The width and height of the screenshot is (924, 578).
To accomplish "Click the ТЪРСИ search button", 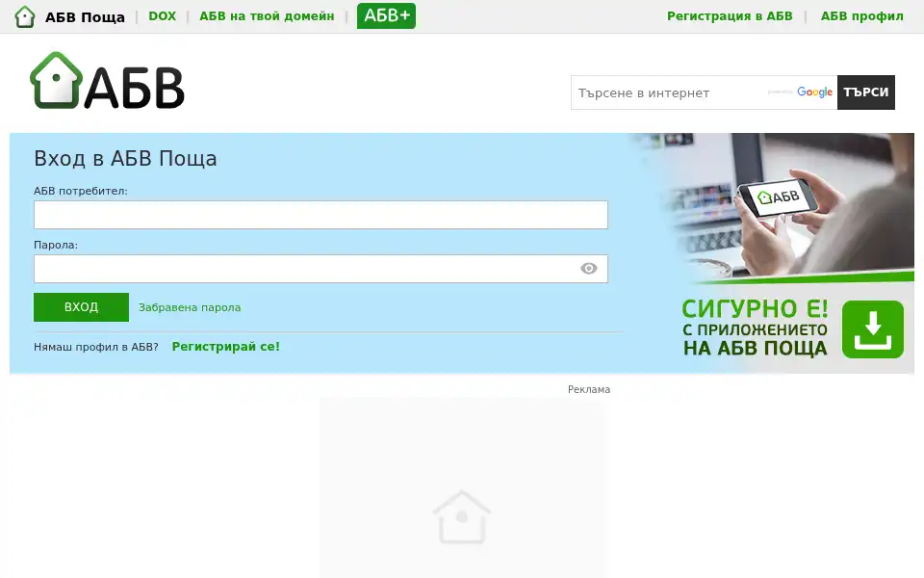I will (865, 92).
